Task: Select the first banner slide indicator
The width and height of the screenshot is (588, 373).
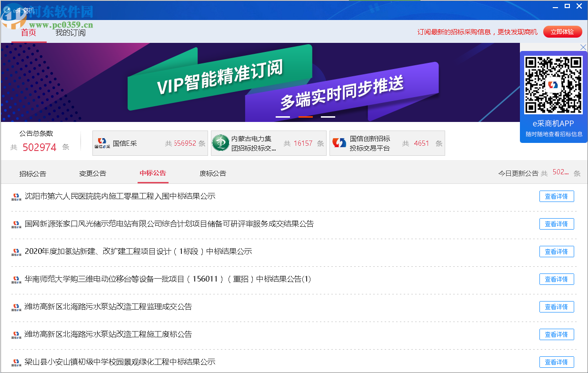Action: [x=283, y=117]
